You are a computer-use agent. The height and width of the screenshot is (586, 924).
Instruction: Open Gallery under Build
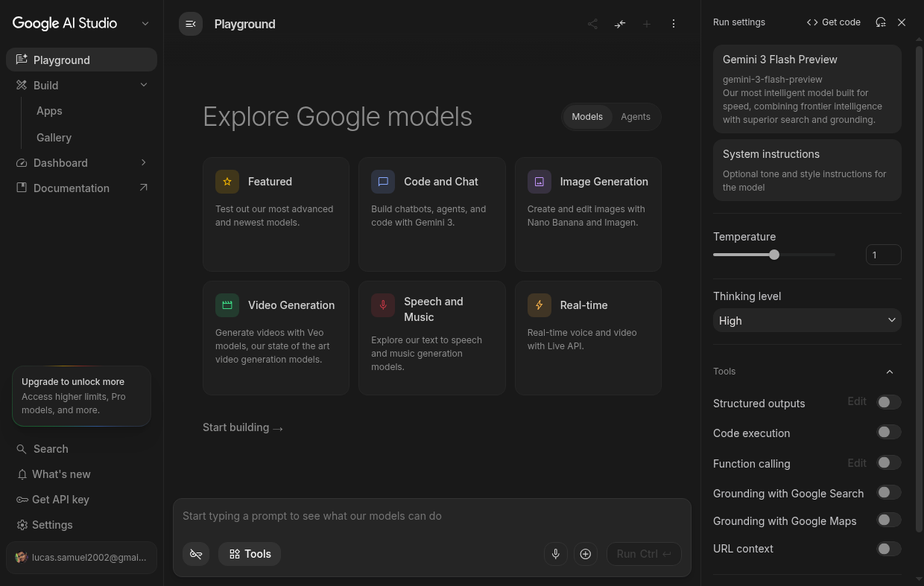click(54, 138)
